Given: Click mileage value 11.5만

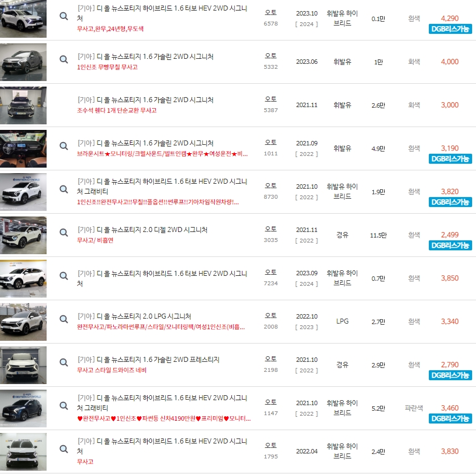Looking at the screenshot, I should pos(378,235).
